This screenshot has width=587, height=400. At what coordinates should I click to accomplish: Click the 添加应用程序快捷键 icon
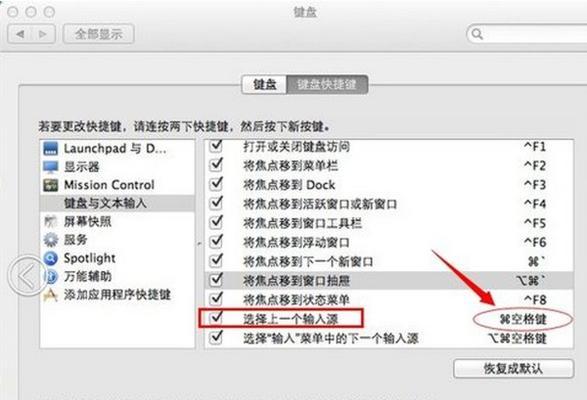coord(51,295)
